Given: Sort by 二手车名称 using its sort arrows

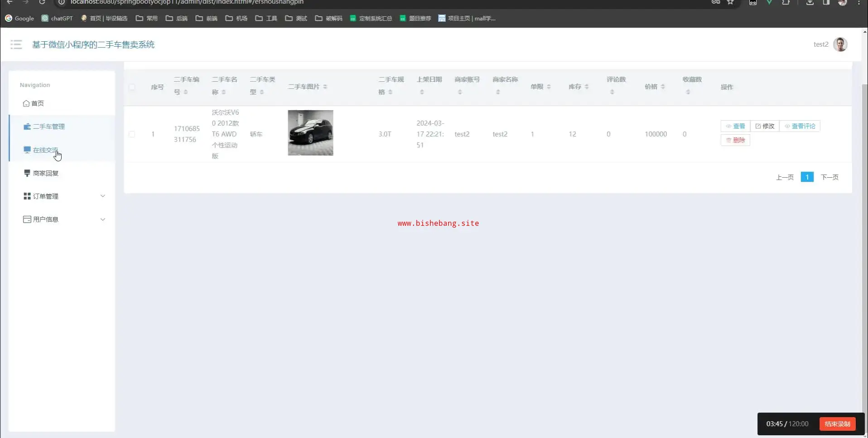Looking at the screenshot, I should [x=224, y=92].
